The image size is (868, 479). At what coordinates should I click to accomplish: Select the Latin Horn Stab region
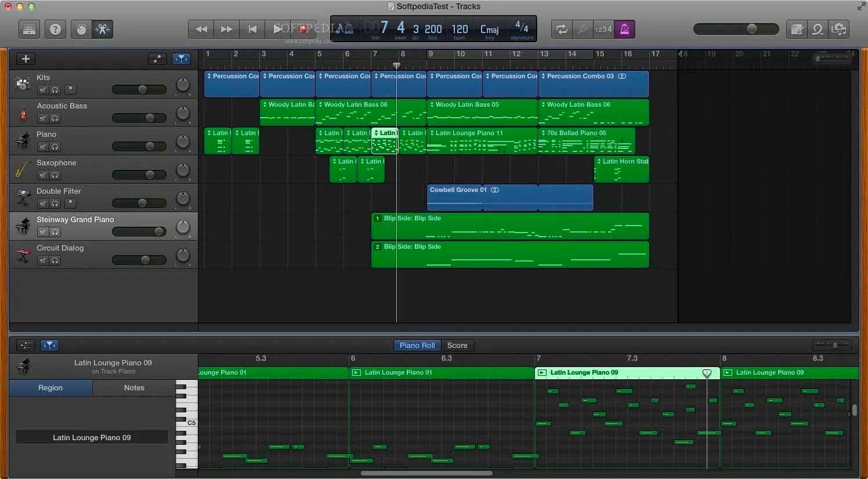621,169
